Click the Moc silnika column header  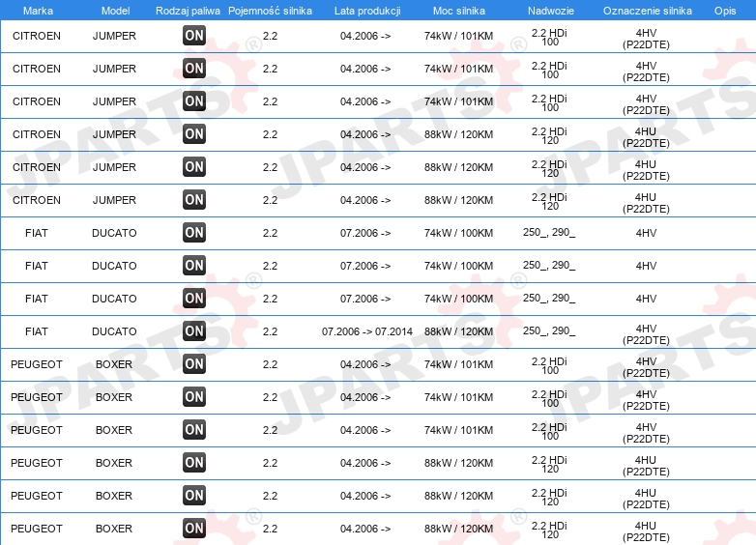[x=459, y=11]
